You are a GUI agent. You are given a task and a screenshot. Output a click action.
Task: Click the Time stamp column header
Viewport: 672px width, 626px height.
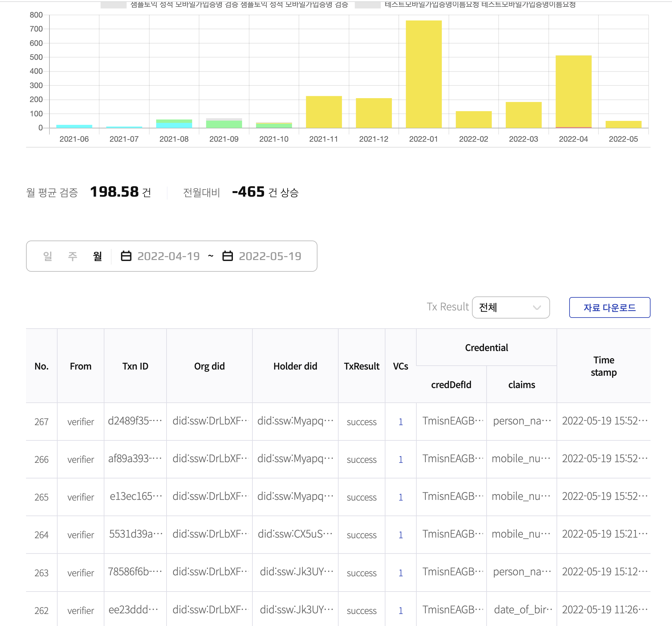pyautogui.click(x=604, y=366)
